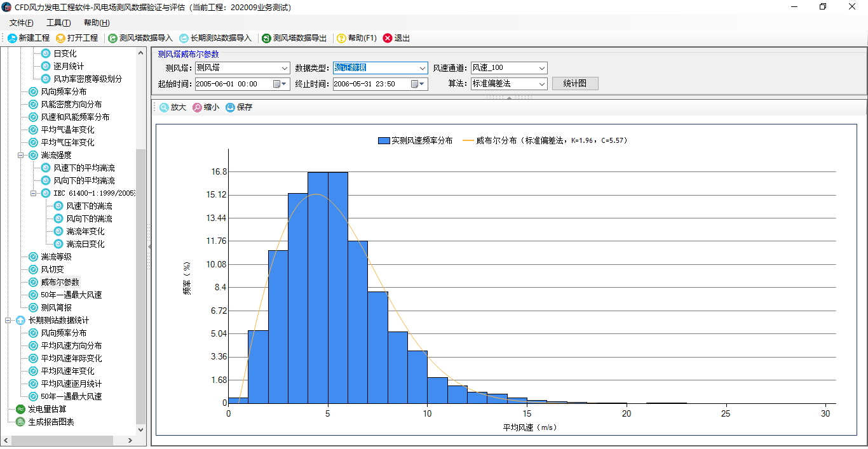Click the 缩小 magnifier icon
The width and height of the screenshot is (868, 449).
click(198, 107)
